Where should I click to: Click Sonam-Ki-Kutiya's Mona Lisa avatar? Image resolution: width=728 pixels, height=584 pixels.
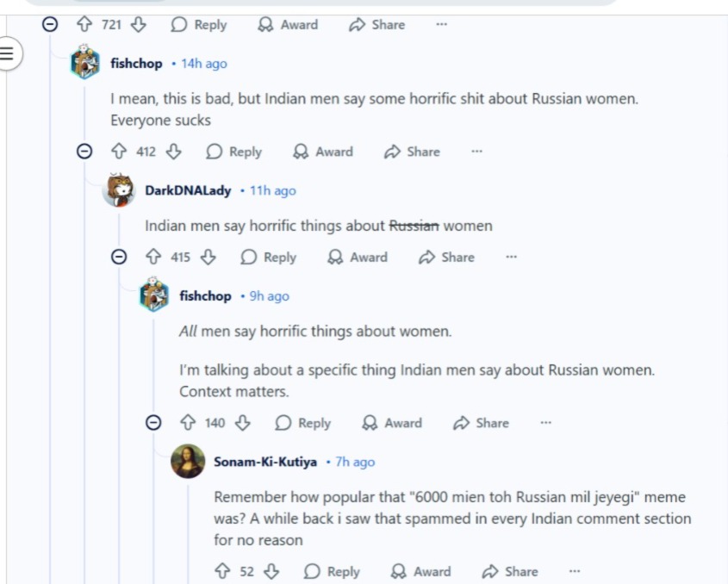tap(188, 462)
